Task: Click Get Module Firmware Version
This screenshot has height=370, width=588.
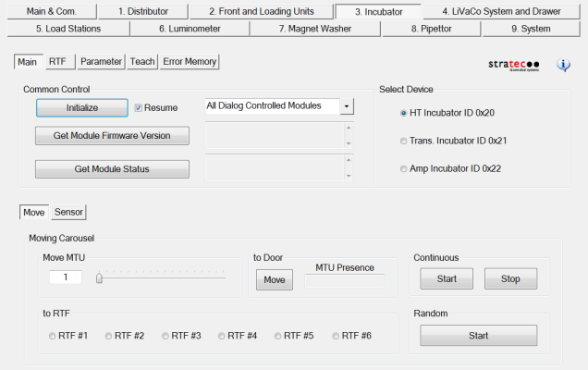Action: tap(112, 136)
